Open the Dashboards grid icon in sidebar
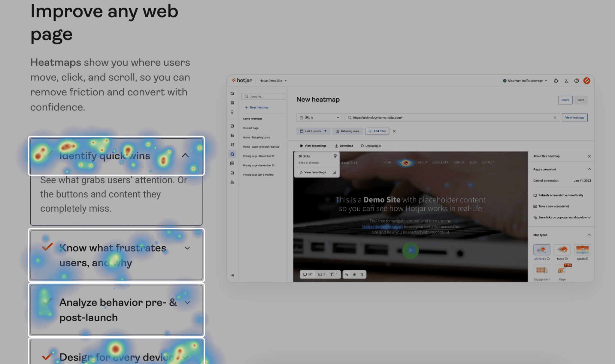 pyautogui.click(x=232, y=103)
